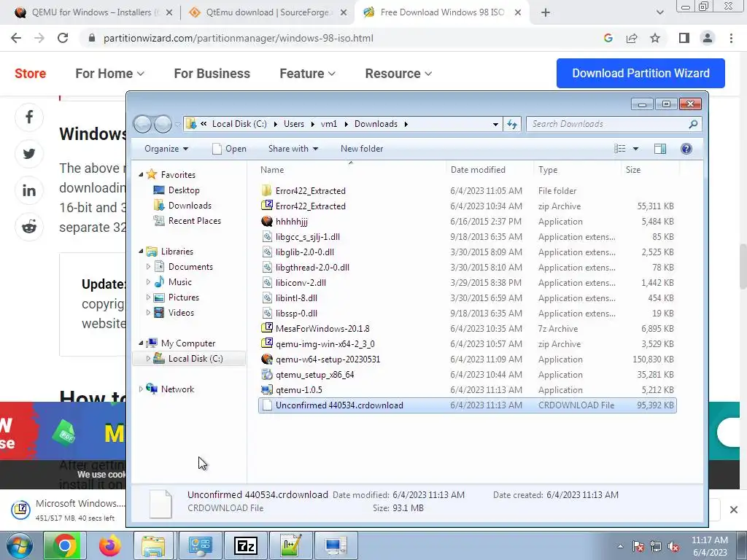
Task: Click Open in Explorer toolbar
Action: [229, 149]
